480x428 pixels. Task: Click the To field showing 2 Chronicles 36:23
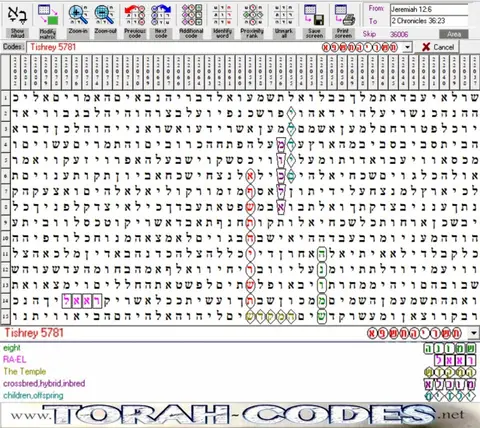(x=429, y=21)
